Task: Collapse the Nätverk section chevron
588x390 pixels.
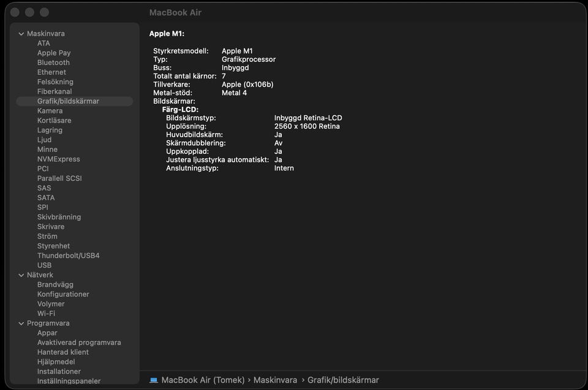Action: (x=21, y=275)
